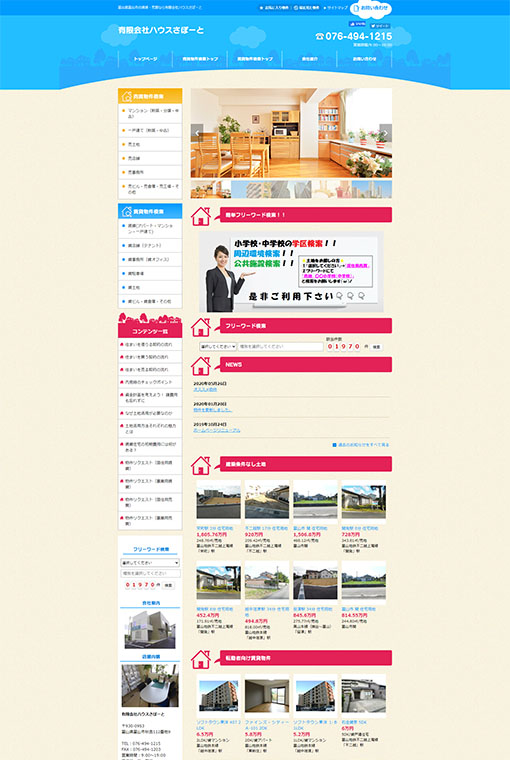Open the sidebar free-word search dropdown
The height and width of the screenshot is (760, 510).
150,563
